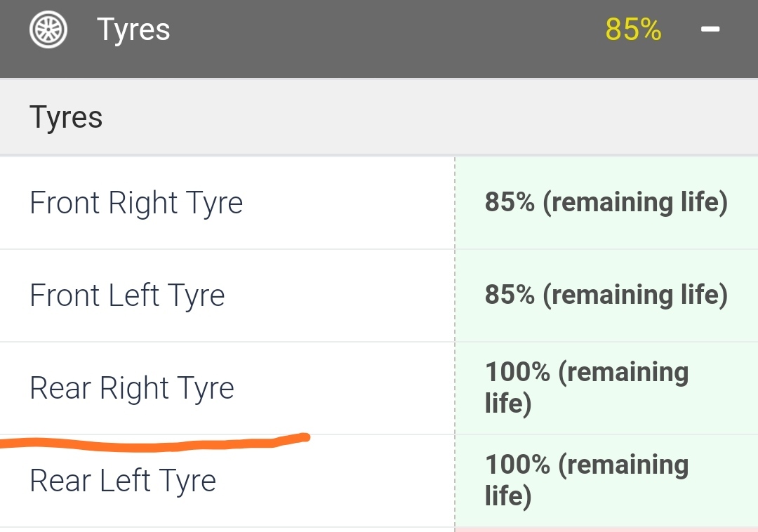The width and height of the screenshot is (758, 532).
Task: Click blank space beside Front Right Tyre label
Action: (348, 202)
